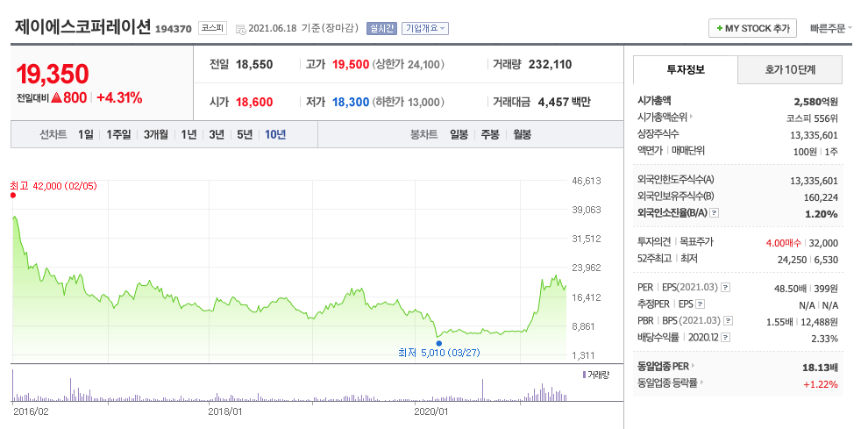Click the +1.22% 동일업종 등락률 value
Image resolution: width=868 pixels, height=429 pixels.
822,383
